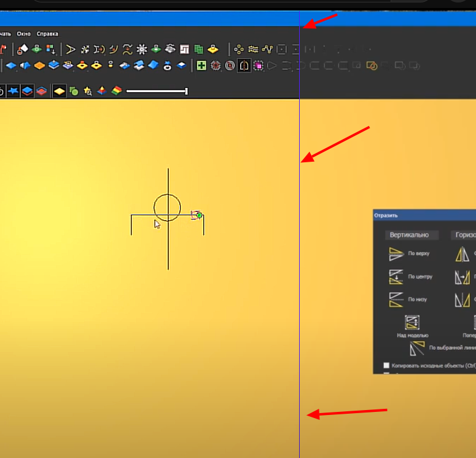Click the flat blue plane relief icon
This screenshot has width=476, height=458.
pyautogui.click(x=11, y=66)
